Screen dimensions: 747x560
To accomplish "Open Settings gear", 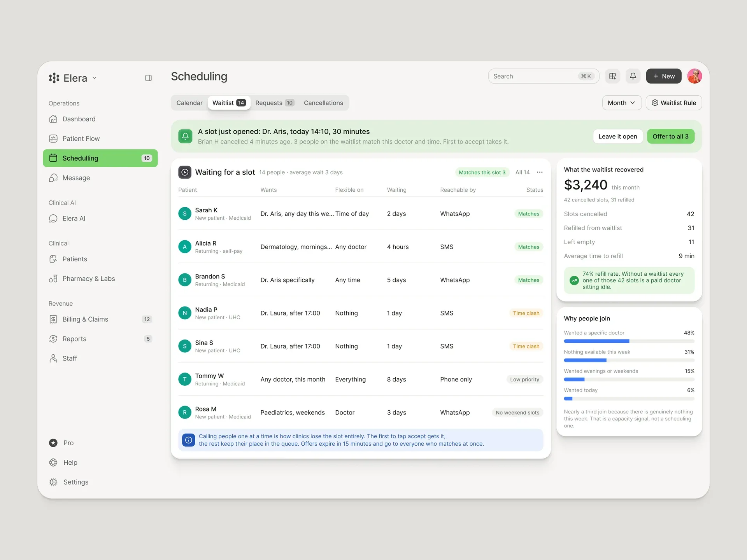I will click(68, 482).
